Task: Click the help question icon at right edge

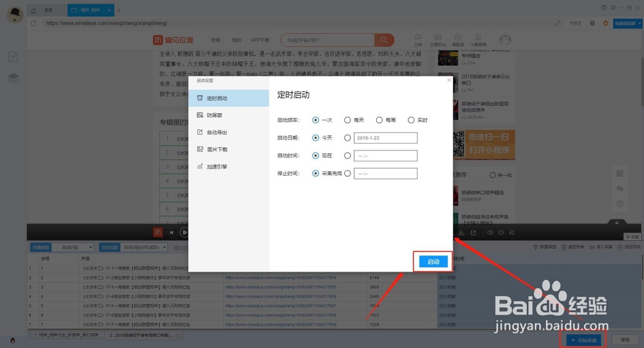Action: pyautogui.click(x=620, y=203)
